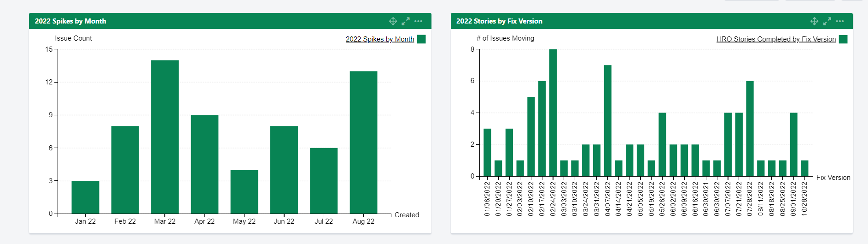Click move icon on Stories by Fix Version gadget
Screen dimensions: 868x244
(814, 21)
